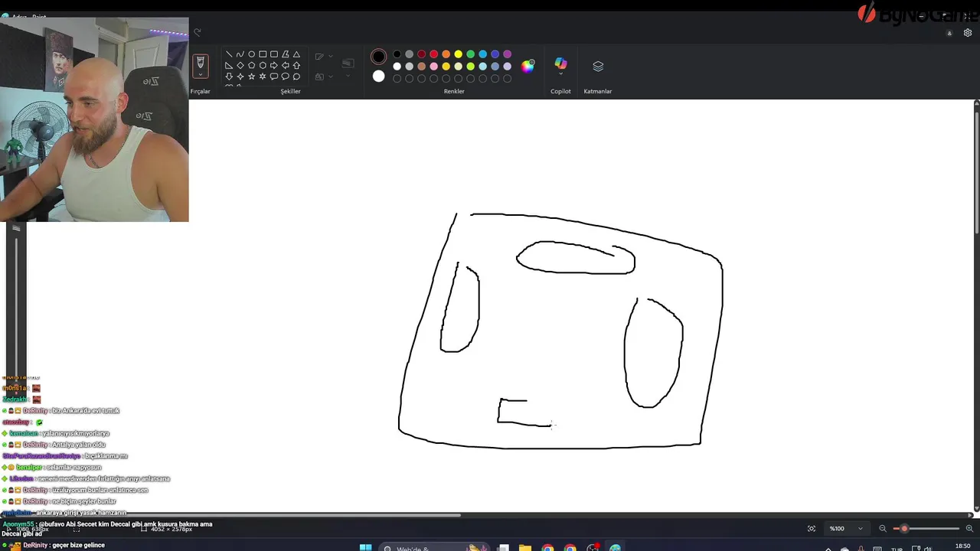Image resolution: width=980 pixels, height=551 pixels.
Task: Select the Left arrow shape
Action: click(x=286, y=65)
